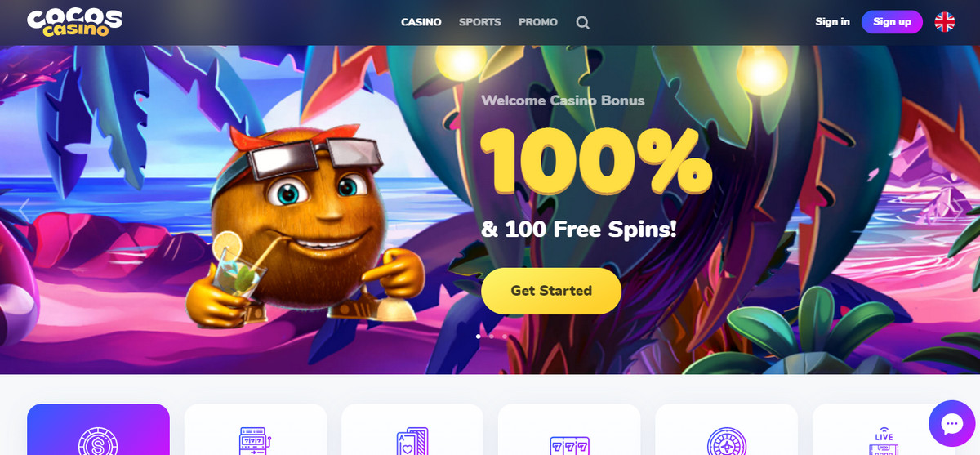Click the Sign in link
Image resolution: width=980 pixels, height=455 pixels.
(x=832, y=22)
